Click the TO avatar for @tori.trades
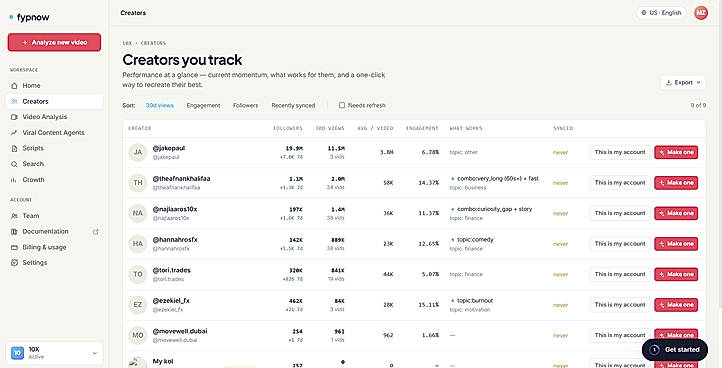Screen dimensions: 722x368 coord(138,274)
